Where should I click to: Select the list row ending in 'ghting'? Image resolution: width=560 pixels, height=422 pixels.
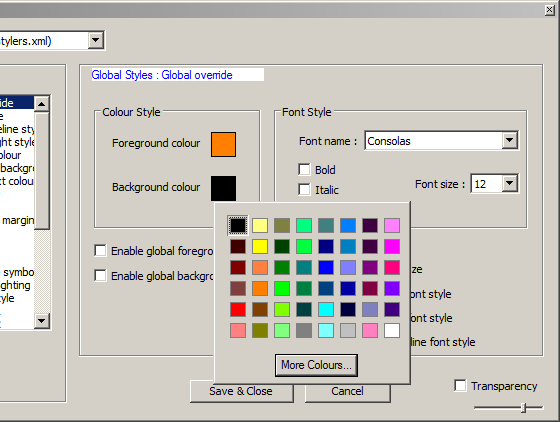17,285
